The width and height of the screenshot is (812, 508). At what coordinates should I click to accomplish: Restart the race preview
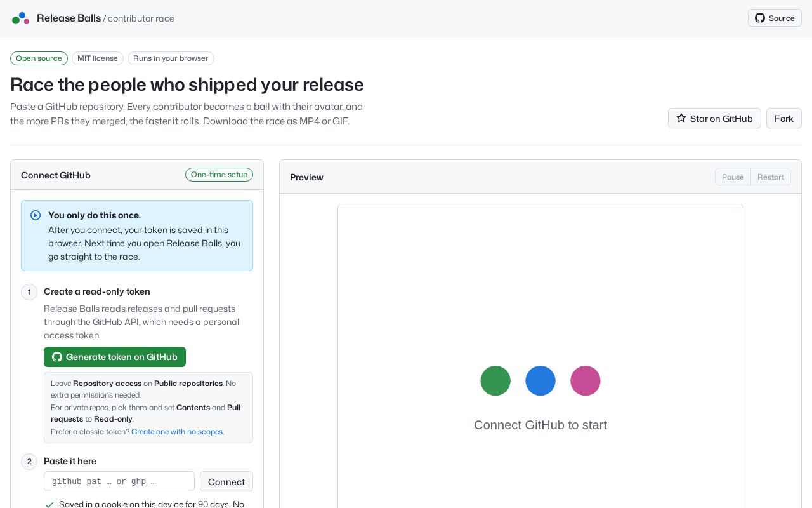click(771, 177)
